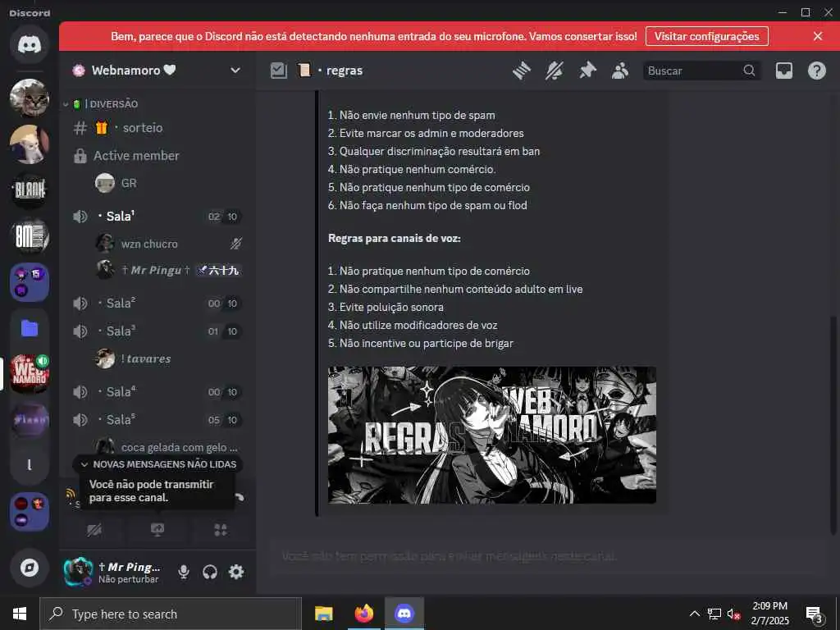Click rule 'Não envie nenhum tipo de spam'
840x630 pixels.
[418, 115]
